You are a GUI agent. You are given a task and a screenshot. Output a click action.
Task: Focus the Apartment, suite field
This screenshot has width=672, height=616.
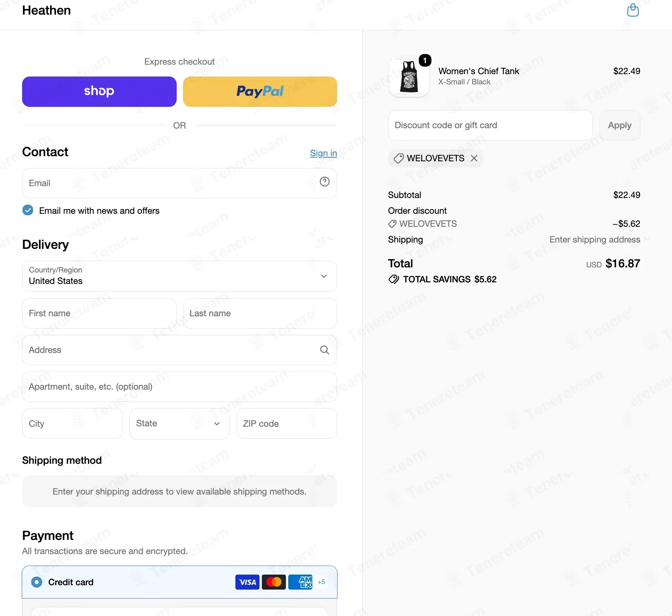point(179,386)
